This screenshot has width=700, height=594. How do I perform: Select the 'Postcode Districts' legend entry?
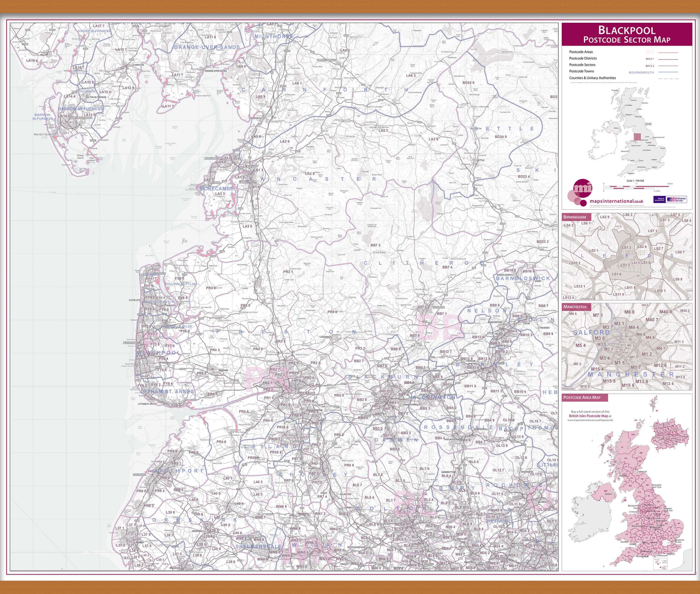coord(583,58)
